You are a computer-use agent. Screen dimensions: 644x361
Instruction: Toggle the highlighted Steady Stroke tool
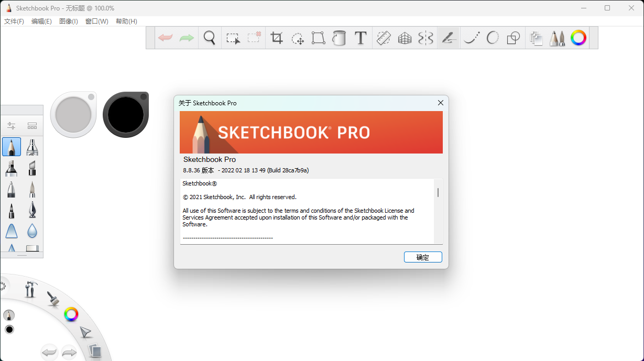coord(449,38)
